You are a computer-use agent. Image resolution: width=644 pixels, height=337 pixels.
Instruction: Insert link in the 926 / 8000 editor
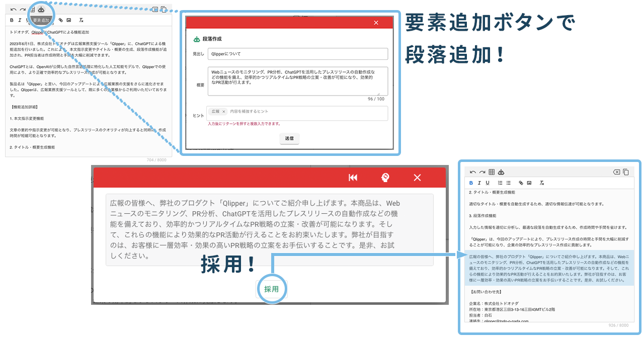coord(521,183)
